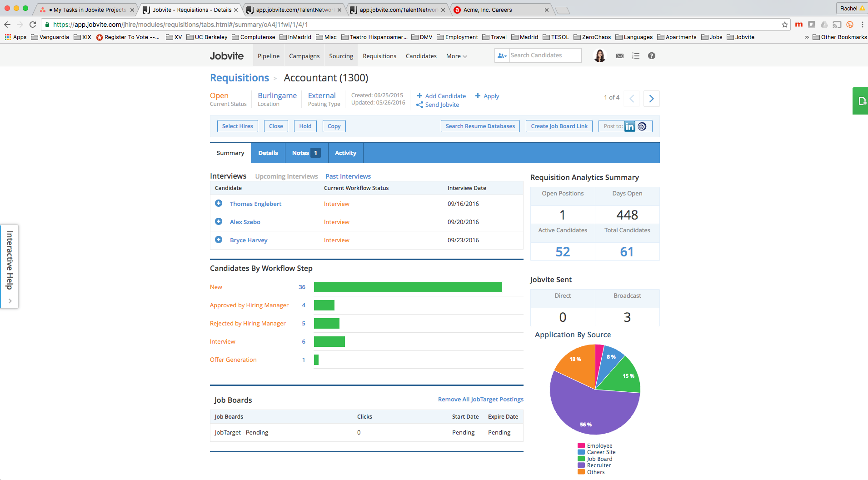Go to next requisition arrow

pyautogui.click(x=651, y=99)
